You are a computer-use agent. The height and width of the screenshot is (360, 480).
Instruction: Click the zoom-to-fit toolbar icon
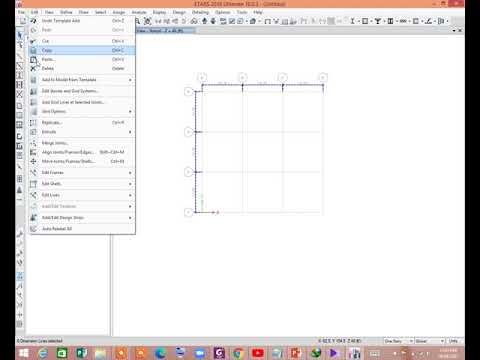[147, 21]
